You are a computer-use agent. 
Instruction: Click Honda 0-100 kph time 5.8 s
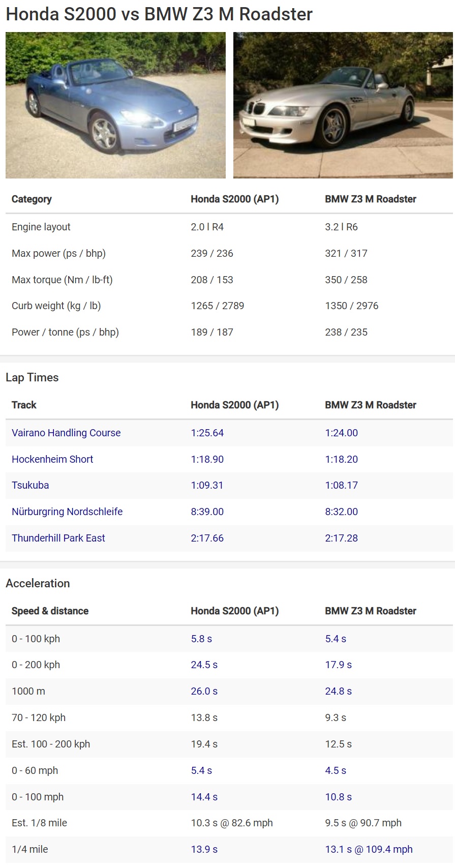[x=201, y=639]
